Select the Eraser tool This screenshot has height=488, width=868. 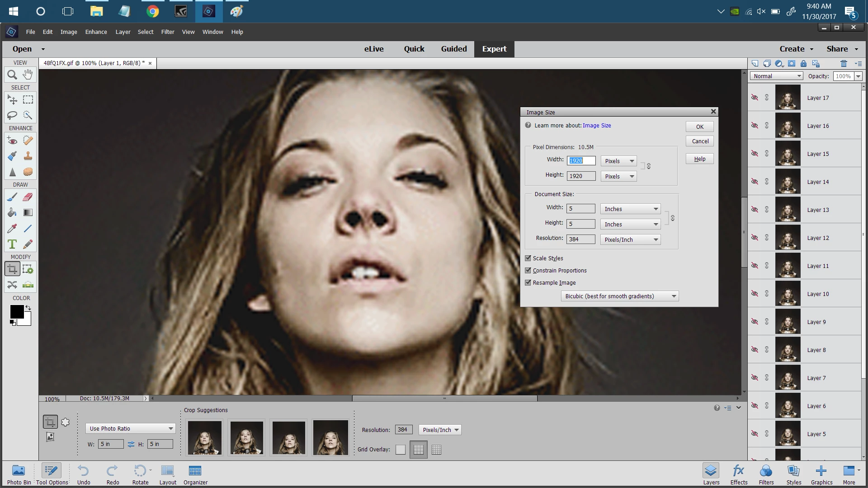[28, 197]
